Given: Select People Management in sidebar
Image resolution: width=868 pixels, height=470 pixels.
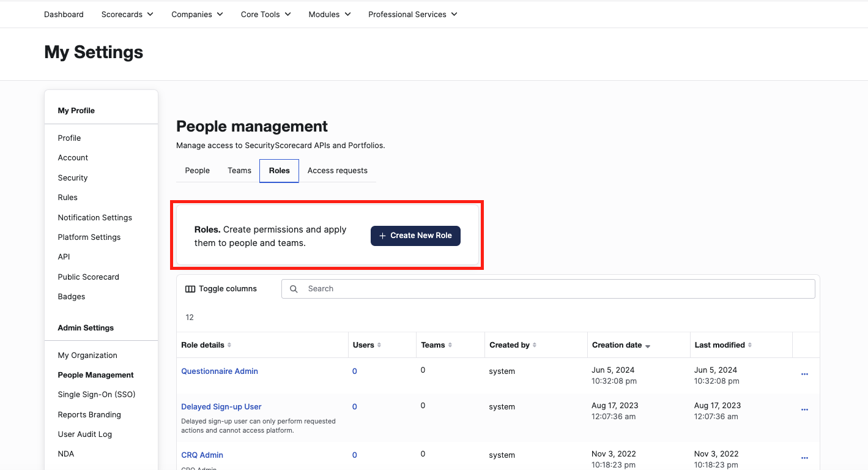Looking at the screenshot, I should 95,375.
